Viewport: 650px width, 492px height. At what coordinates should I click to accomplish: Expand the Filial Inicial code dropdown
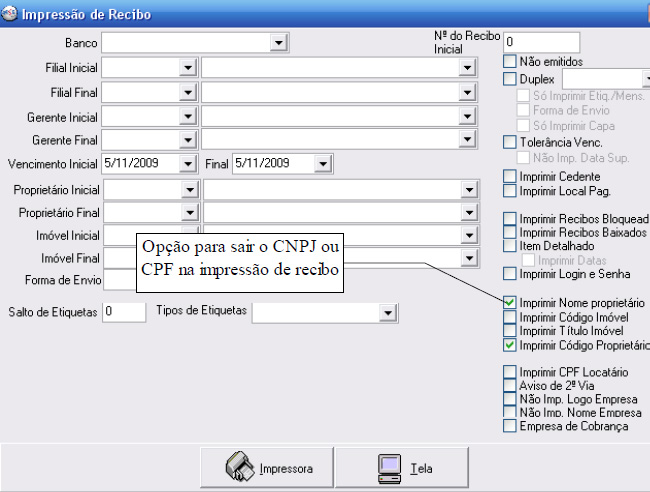pos(187,66)
